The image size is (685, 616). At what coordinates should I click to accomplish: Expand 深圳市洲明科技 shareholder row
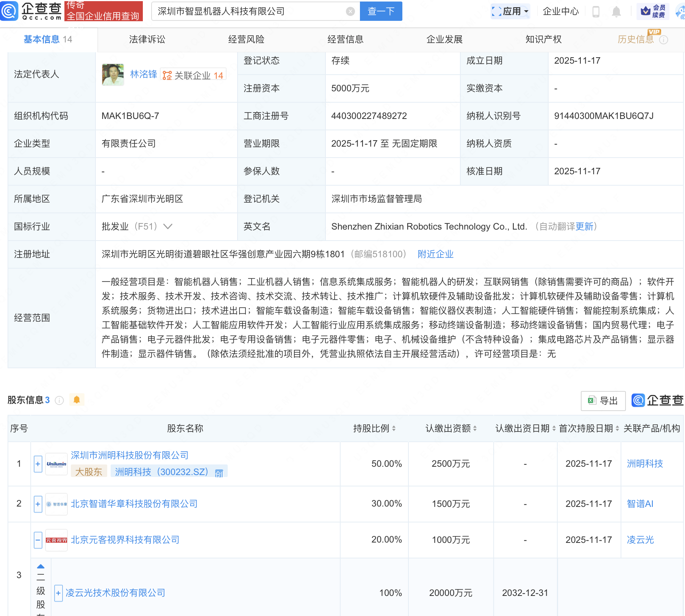coord(38,464)
